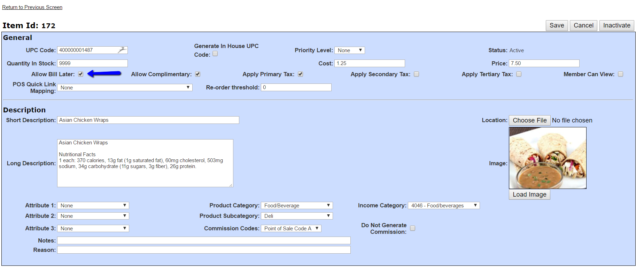
Task: Click the Asian Chicken Wraps image thumbnail
Action: click(x=548, y=158)
